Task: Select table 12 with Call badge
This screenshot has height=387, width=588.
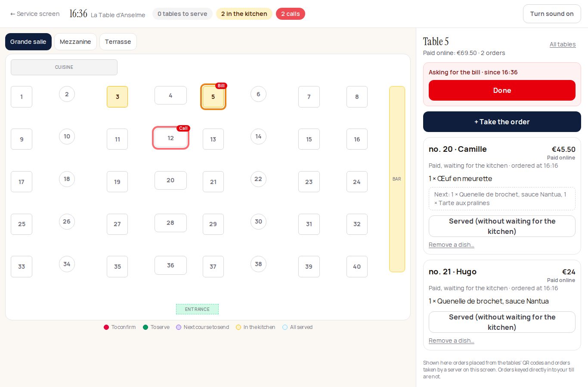Action: coord(170,138)
